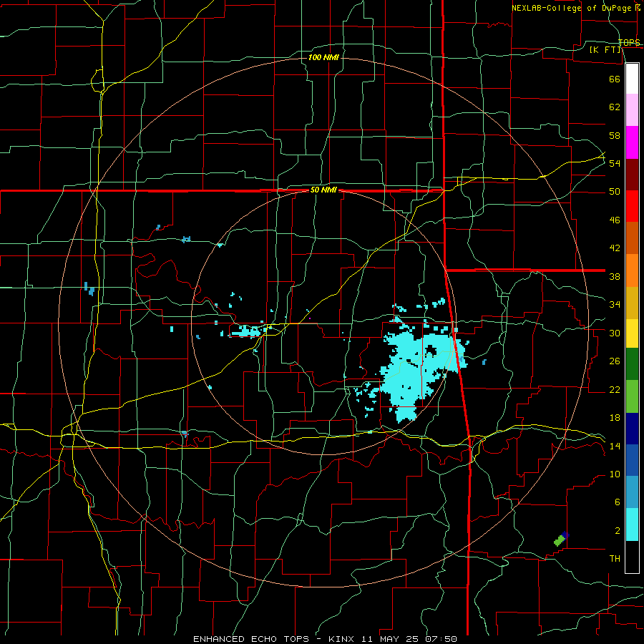
Task: Click the legend value "18"
Action: (615, 418)
